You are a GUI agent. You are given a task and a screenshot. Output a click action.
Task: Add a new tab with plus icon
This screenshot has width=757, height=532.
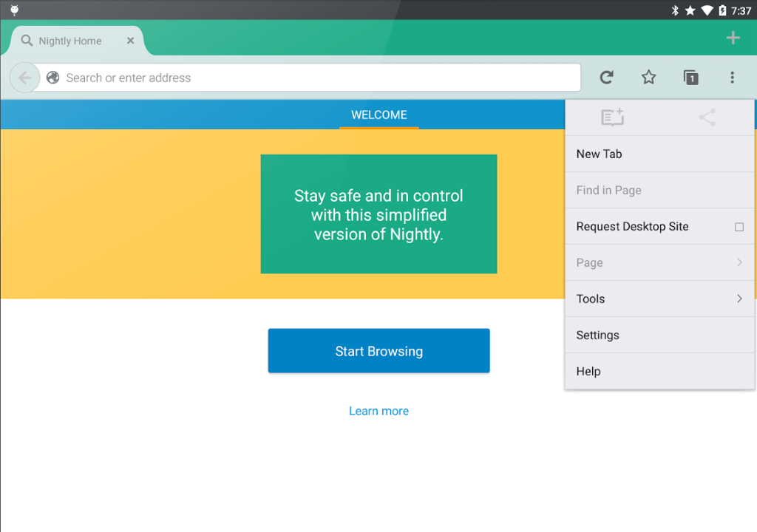click(733, 38)
